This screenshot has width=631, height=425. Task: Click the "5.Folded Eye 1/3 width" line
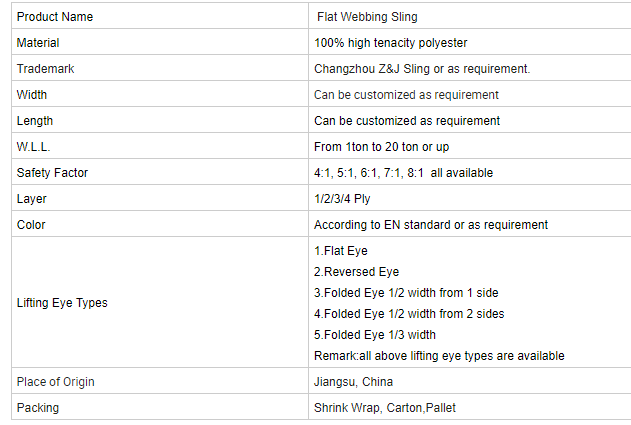(x=375, y=335)
